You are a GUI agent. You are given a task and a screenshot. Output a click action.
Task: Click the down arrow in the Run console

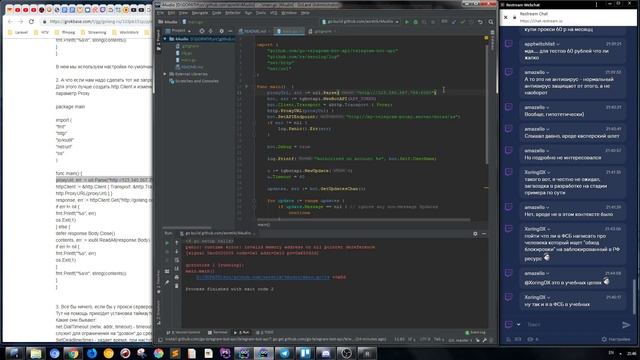point(177,251)
